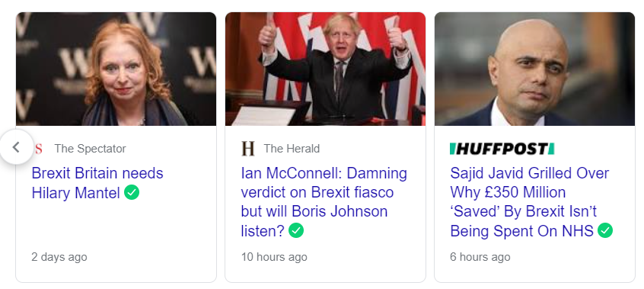Open 'Brexit Britain needs Hilary Mantel' headline
The image size is (644, 289).
point(97,183)
